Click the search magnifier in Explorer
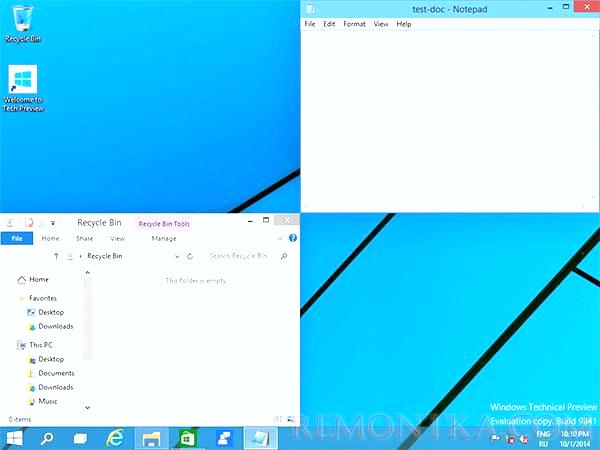Viewport: 600px width, 450px height. pyautogui.click(x=284, y=256)
